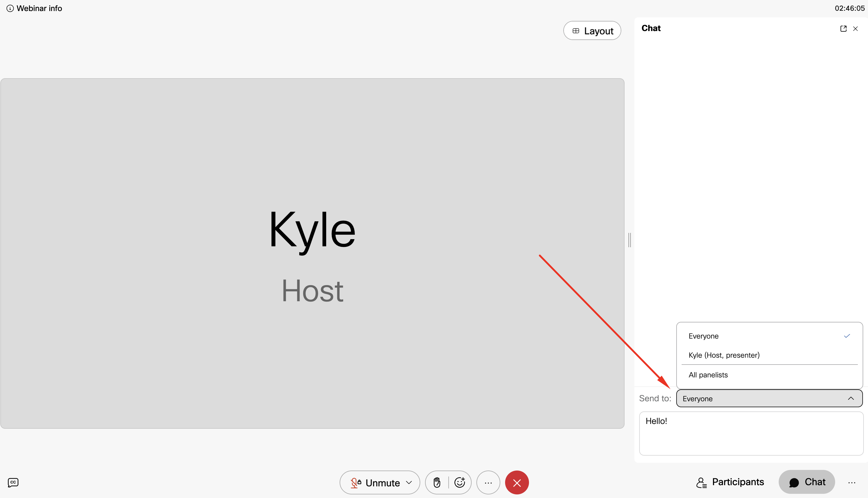Screen dimensions: 868x498
Task: Open the emoji reactions icon
Action: click(x=459, y=482)
